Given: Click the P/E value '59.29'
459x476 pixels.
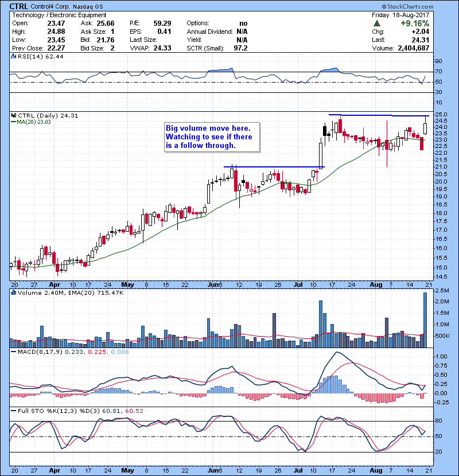Looking at the screenshot, I should point(162,24).
